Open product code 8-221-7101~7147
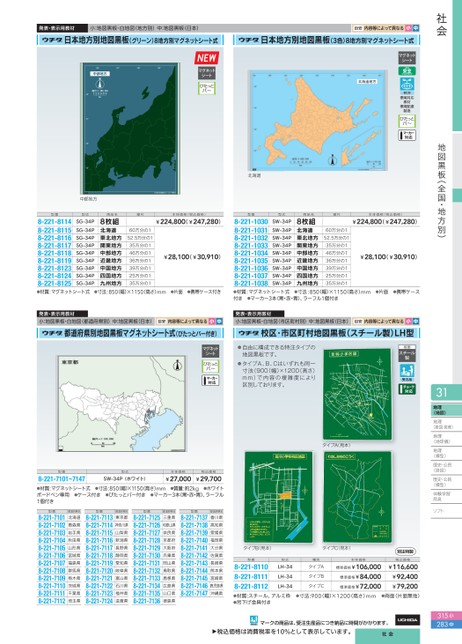Image resolution: width=462 pixels, height=644 pixels. pos(62,479)
